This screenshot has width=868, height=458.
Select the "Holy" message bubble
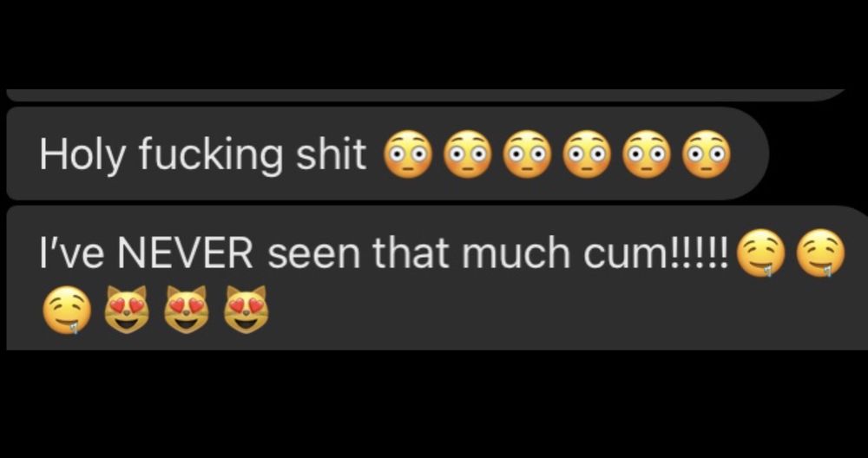[x=387, y=154]
